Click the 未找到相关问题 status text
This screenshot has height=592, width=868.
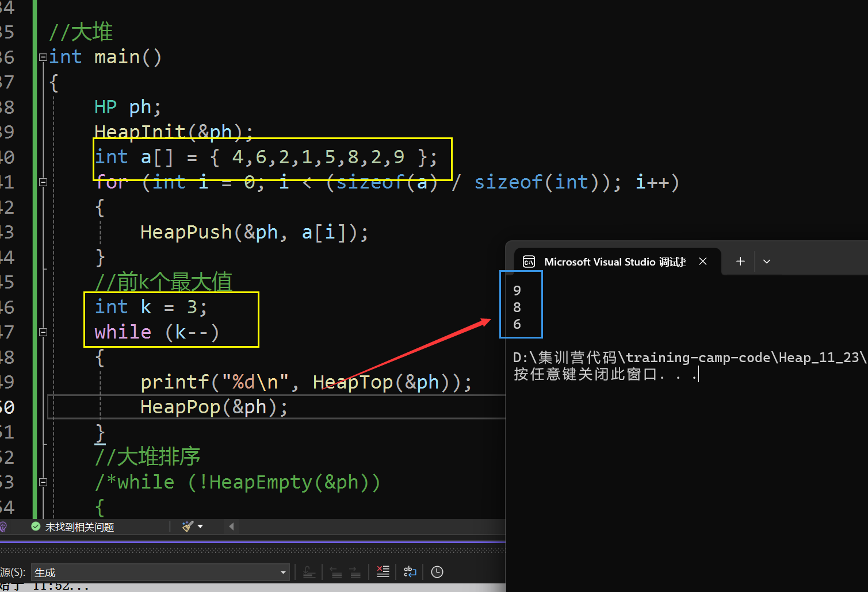pyautogui.click(x=79, y=527)
